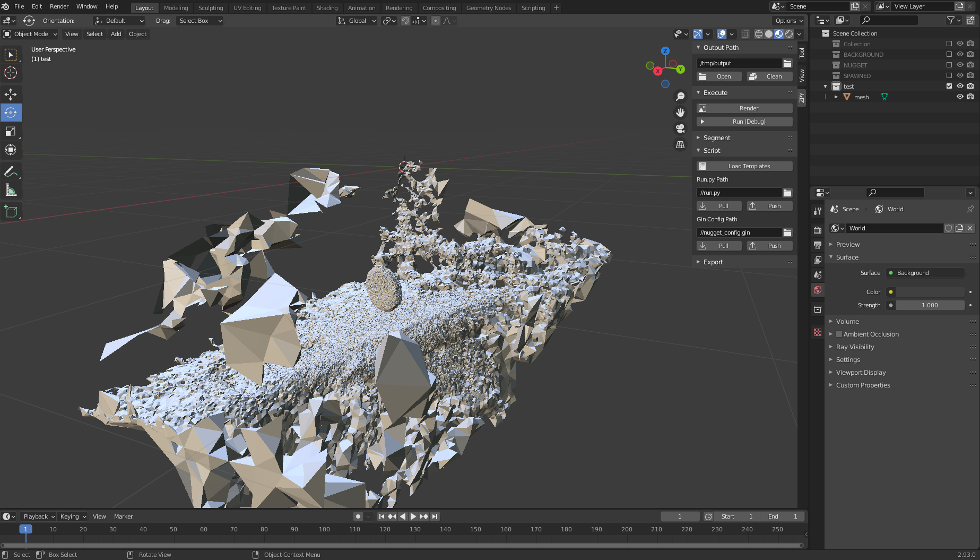The height and width of the screenshot is (560, 980).
Task: Select the Move tool in toolbar
Action: click(11, 94)
